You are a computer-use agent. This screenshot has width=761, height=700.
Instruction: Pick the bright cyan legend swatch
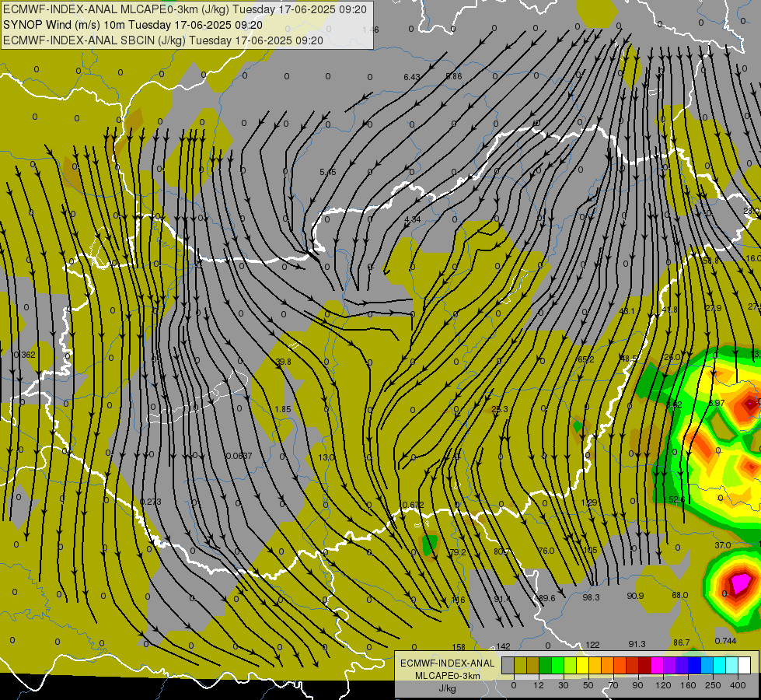719,666
